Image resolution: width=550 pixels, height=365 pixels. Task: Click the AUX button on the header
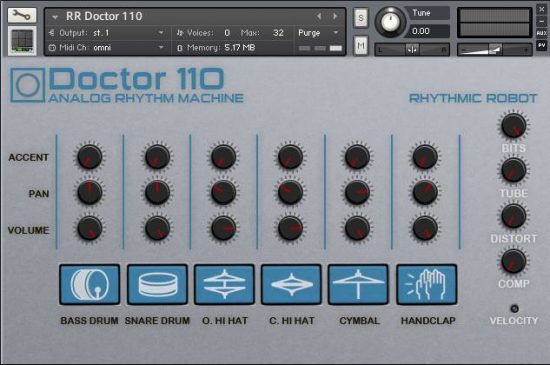click(x=542, y=33)
